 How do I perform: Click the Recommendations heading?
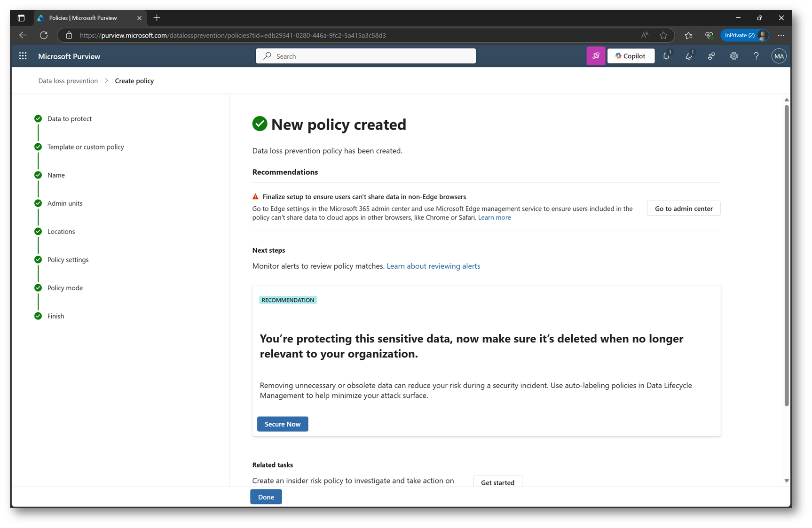pyautogui.click(x=285, y=172)
